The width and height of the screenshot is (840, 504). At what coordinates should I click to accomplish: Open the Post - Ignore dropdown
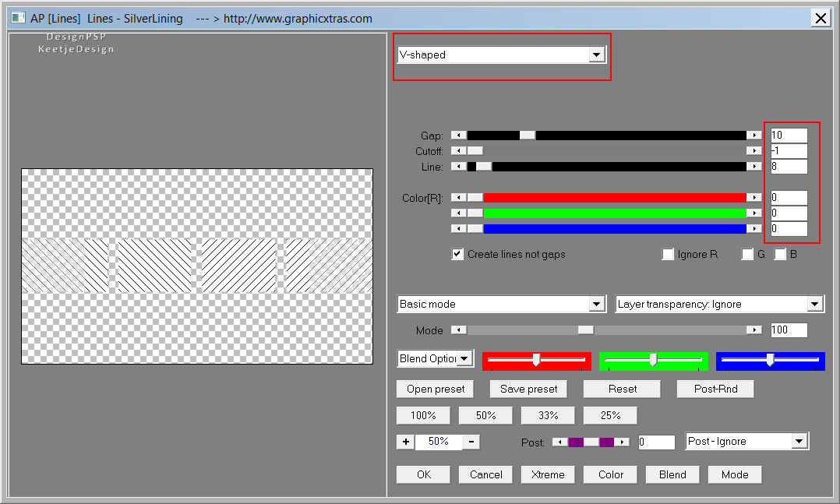click(x=799, y=442)
